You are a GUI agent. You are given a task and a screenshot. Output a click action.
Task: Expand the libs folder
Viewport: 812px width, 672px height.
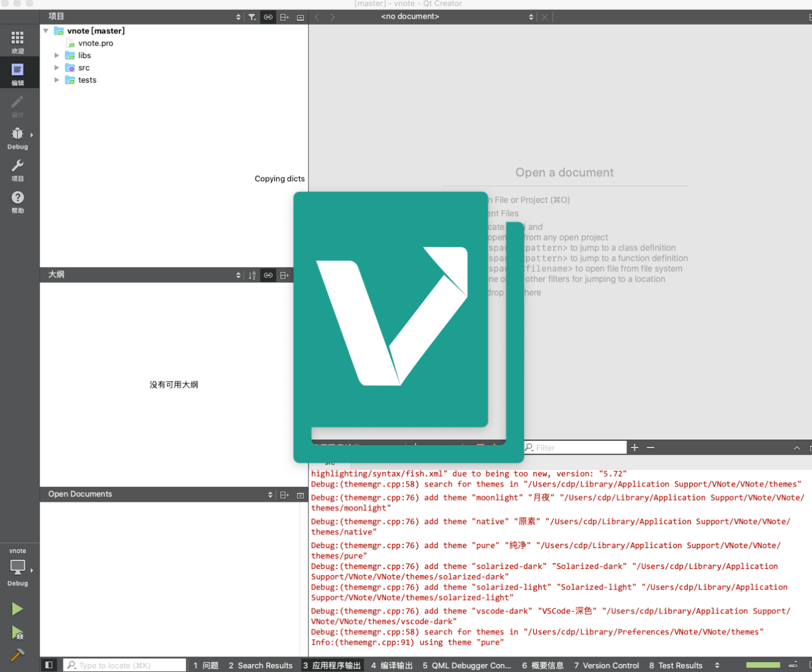(x=57, y=55)
